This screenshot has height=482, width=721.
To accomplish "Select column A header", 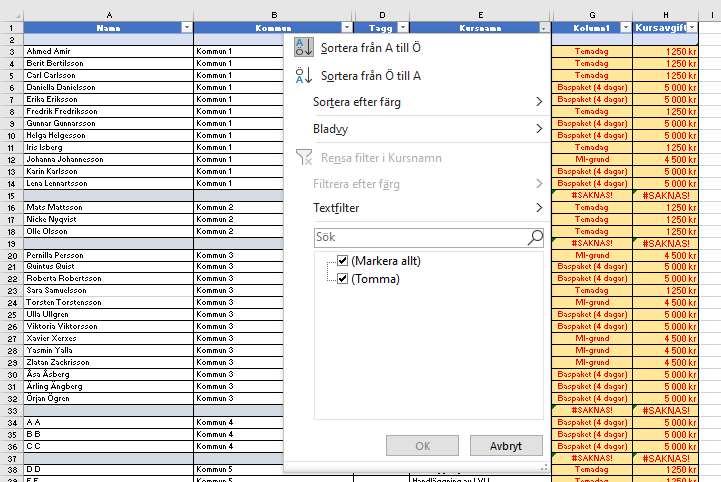I will click(109, 15).
